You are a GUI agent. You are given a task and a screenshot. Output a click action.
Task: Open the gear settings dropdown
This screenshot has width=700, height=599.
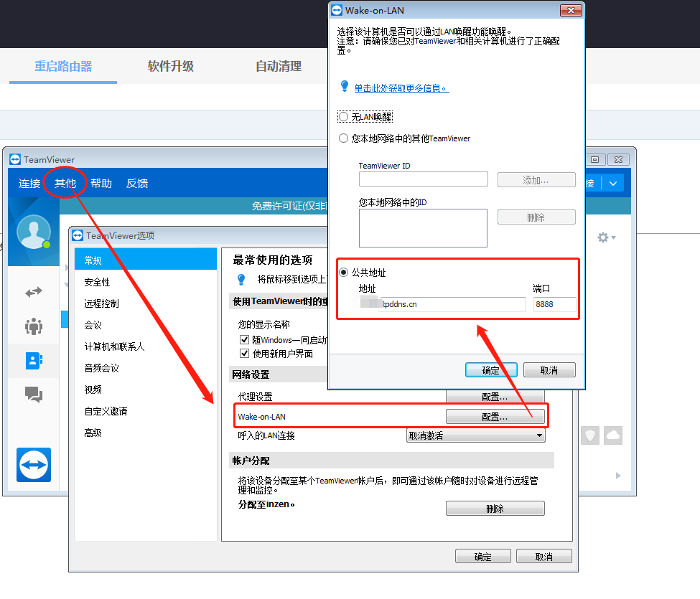click(606, 237)
